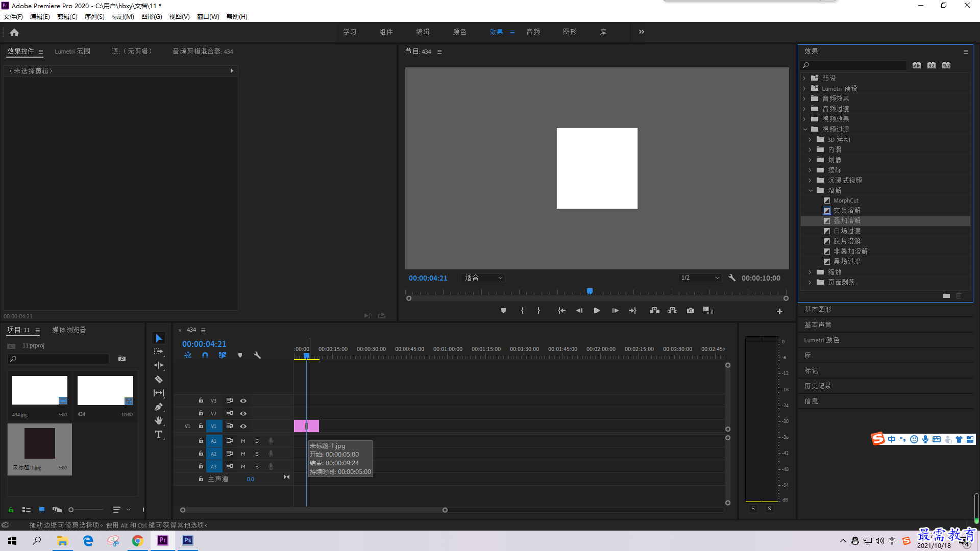Step forward one frame
980x551 pixels.
coord(615,310)
